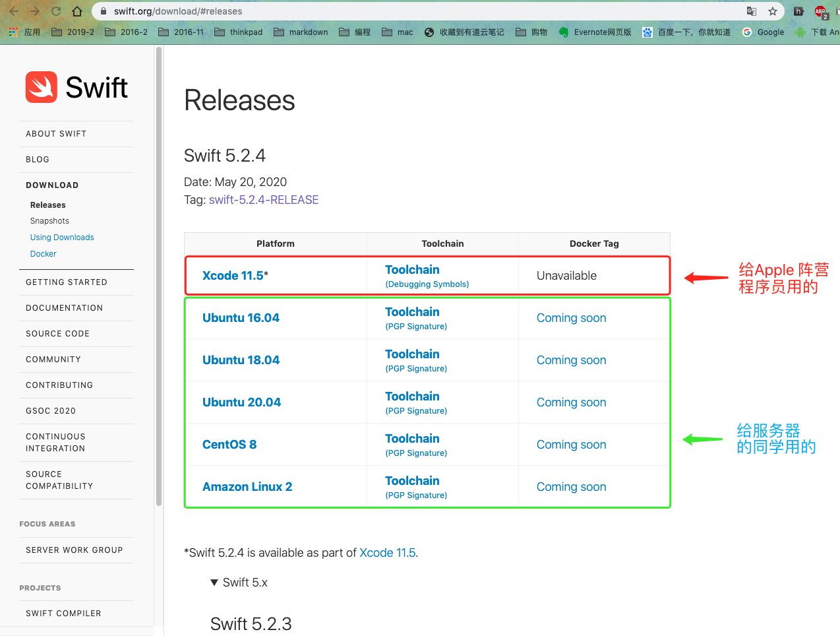Download the Xcode 11.5 Toolchain
Viewport: 840px width, 636px height.
pyautogui.click(x=412, y=270)
